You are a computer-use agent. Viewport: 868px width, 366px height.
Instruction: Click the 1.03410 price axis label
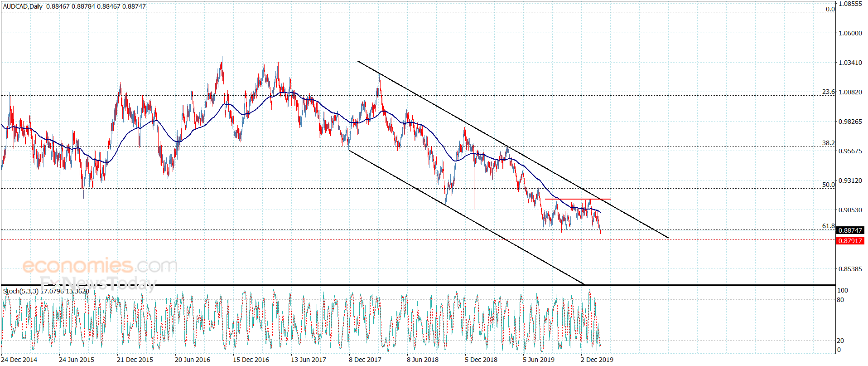click(x=850, y=63)
